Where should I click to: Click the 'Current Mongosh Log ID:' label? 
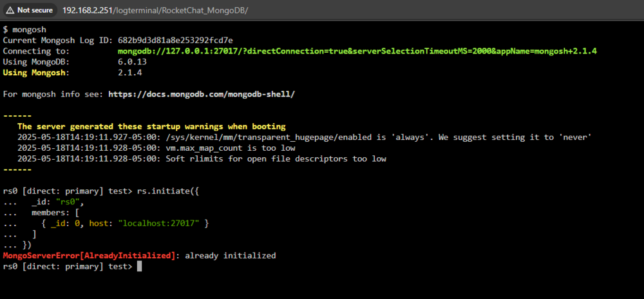pos(58,40)
